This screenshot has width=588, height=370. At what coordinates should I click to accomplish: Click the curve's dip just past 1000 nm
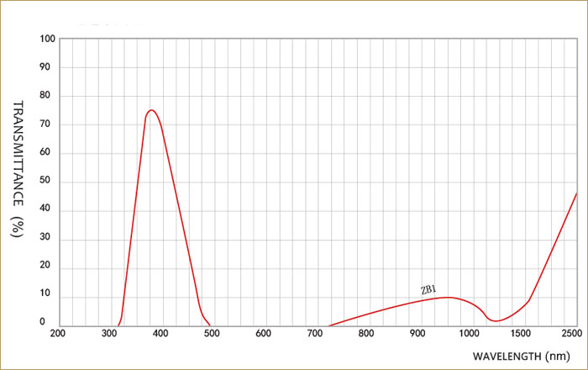[497, 320]
